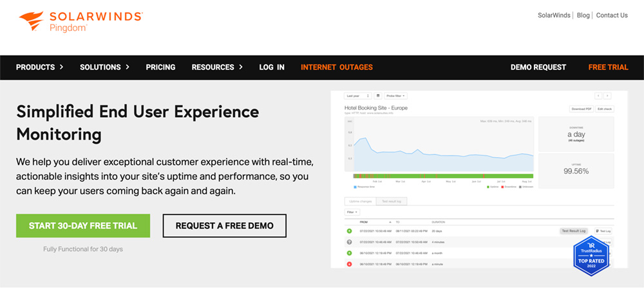The width and height of the screenshot is (644, 298).
Task: Click the 'Simplified End User Experience Monitoring' heading
Action: 138,123
